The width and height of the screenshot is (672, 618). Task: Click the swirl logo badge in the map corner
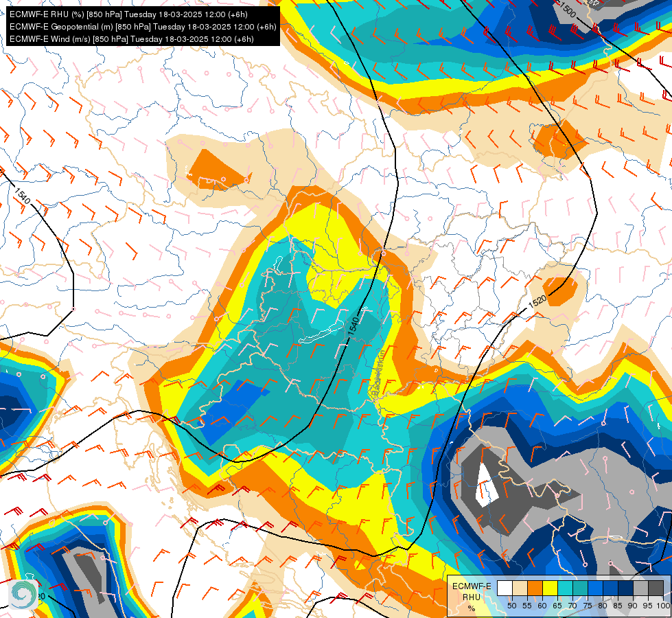[x=23, y=594]
